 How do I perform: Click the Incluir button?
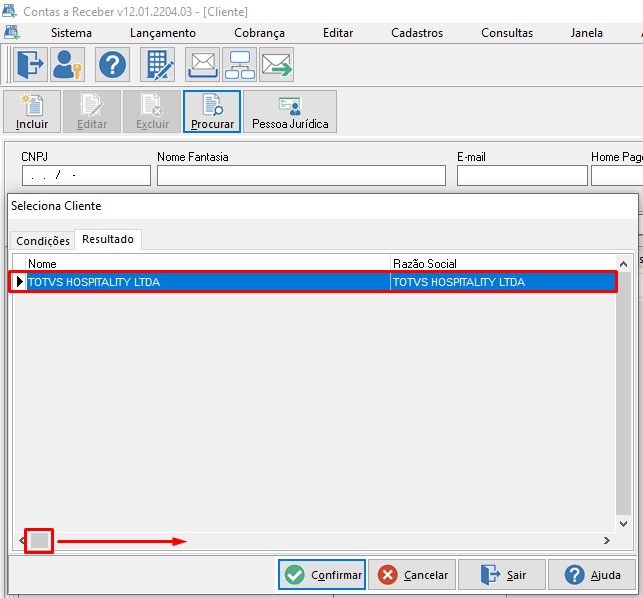pyautogui.click(x=32, y=112)
